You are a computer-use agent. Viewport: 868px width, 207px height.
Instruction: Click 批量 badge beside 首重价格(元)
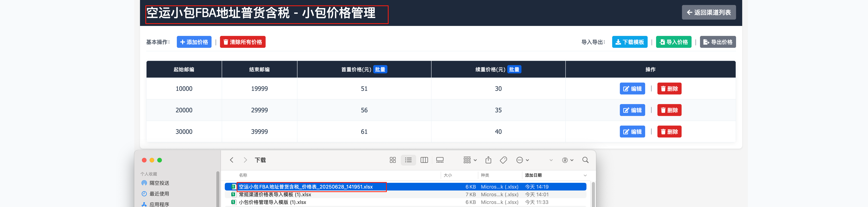[380, 70]
